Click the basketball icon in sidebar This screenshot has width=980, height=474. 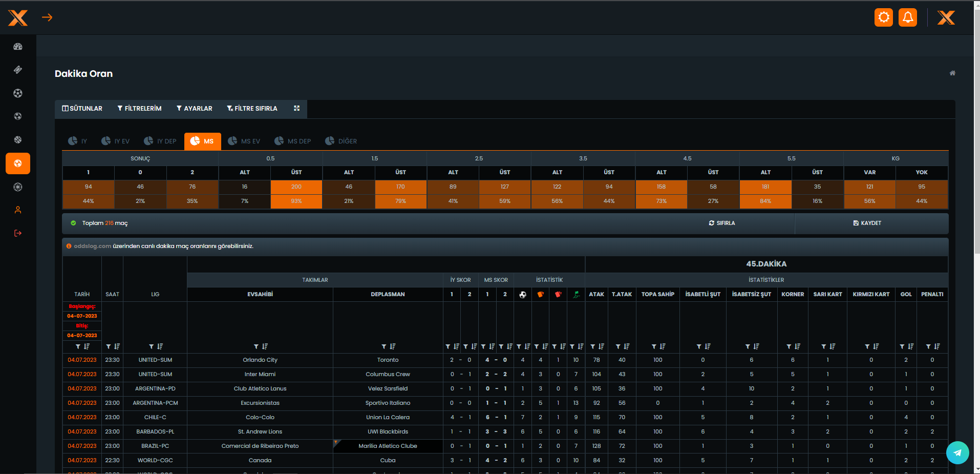pos(18,140)
